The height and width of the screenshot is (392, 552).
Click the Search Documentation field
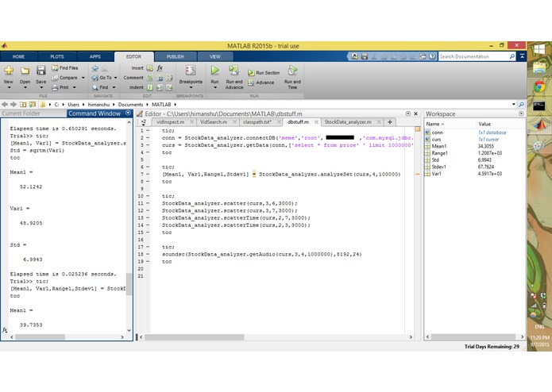pos(473,56)
